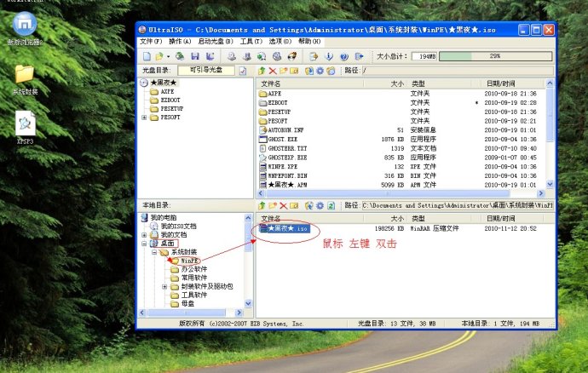Click the Save As icon in toolbar
The height and width of the screenshot is (373, 588).
pos(210,56)
